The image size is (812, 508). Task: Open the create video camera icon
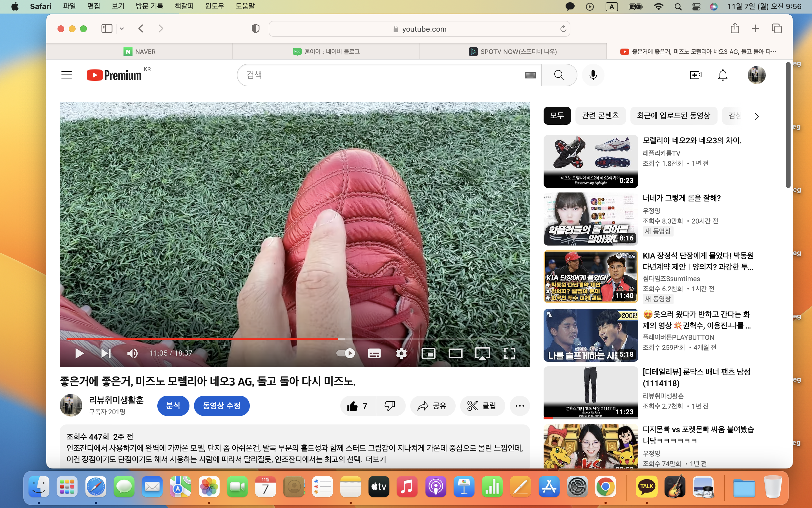pos(696,75)
